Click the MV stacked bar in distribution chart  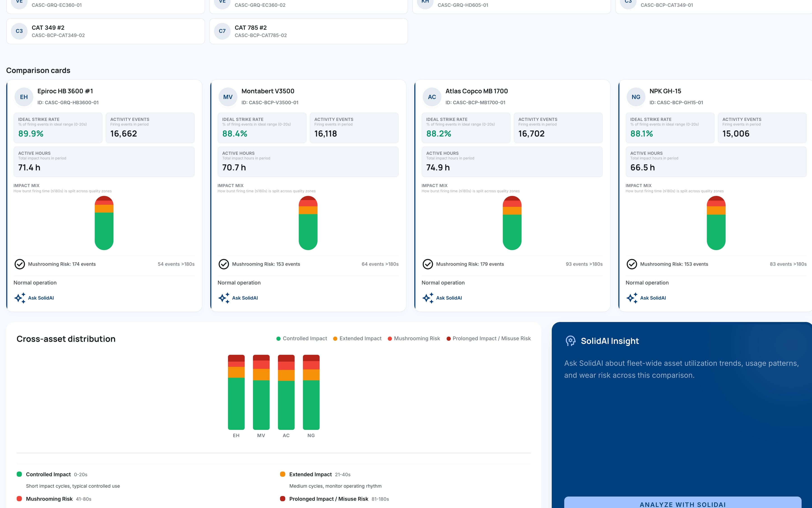(x=261, y=392)
